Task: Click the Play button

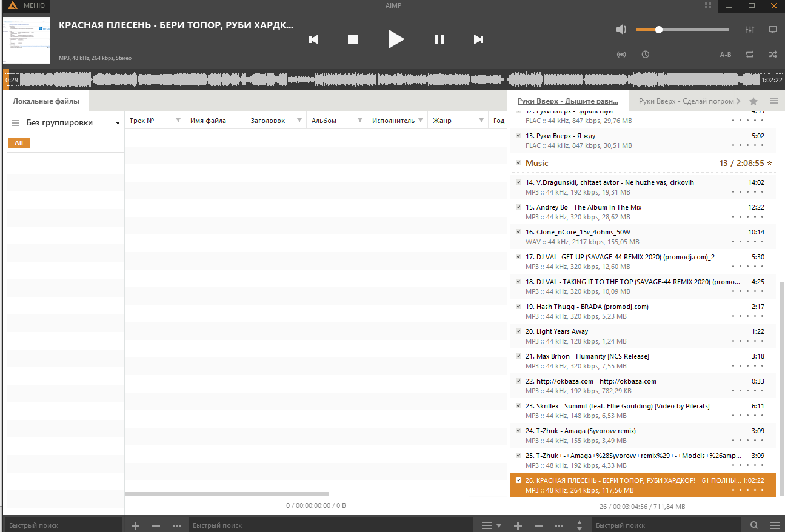Action: pyautogui.click(x=396, y=39)
